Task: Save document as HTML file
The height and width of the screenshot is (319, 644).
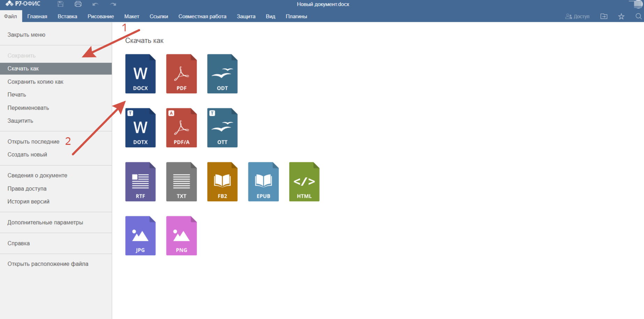Action: coord(304,182)
